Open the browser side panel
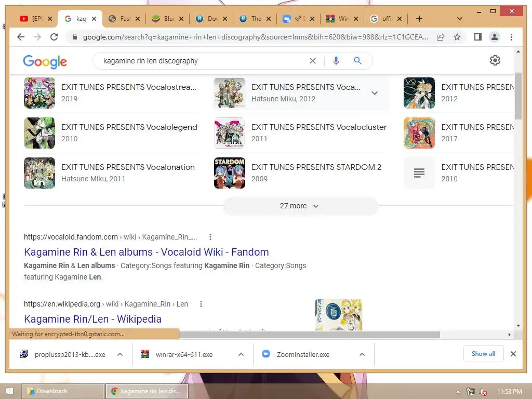 tap(478, 37)
